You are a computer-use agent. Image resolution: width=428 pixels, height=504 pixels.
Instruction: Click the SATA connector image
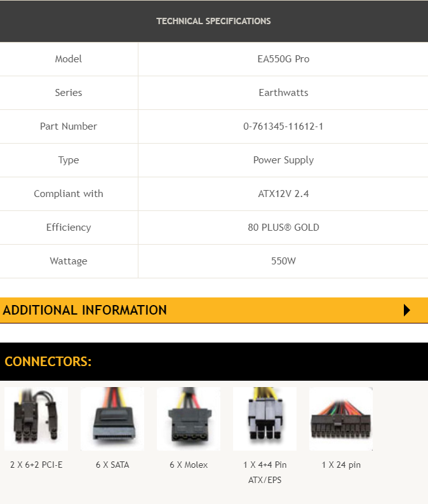(x=112, y=419)
